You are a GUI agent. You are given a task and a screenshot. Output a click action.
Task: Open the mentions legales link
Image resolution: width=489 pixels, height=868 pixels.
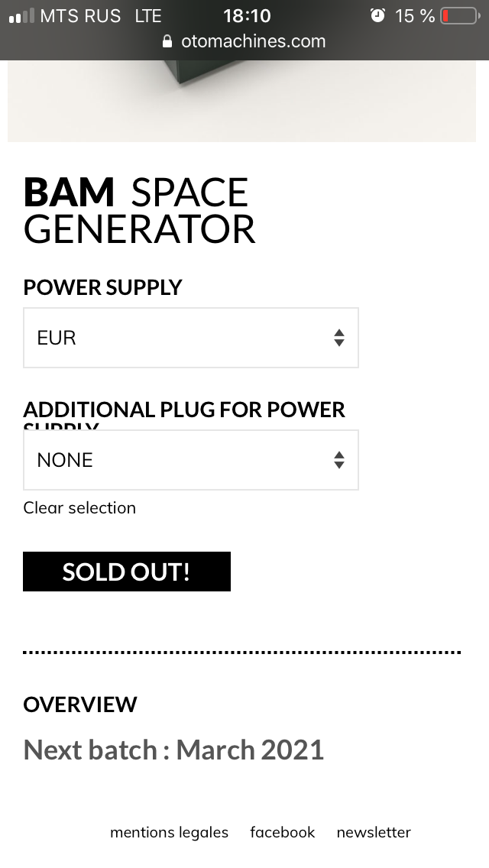click(x=169, y=832)
